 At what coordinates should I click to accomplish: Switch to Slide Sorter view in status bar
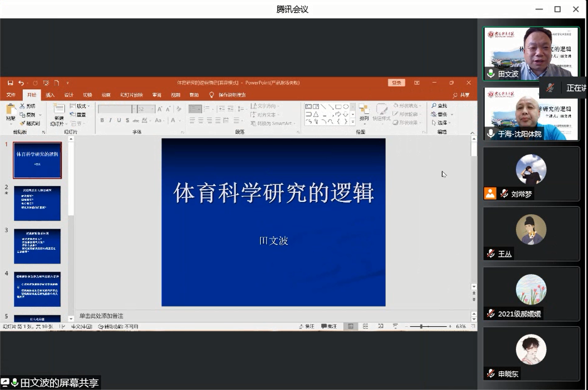point(366,326)
